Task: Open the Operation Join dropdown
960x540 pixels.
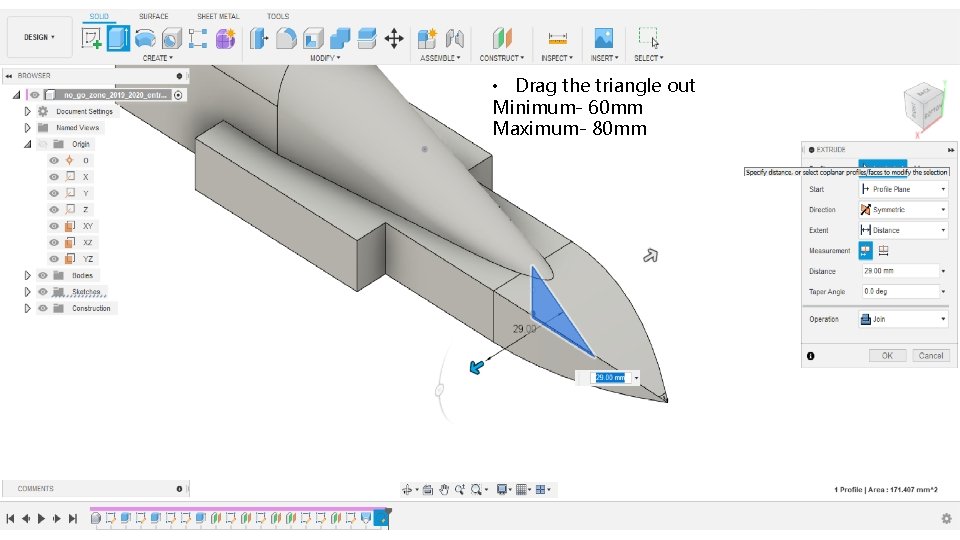Action: pyautogui.click(x=904, y=319)
